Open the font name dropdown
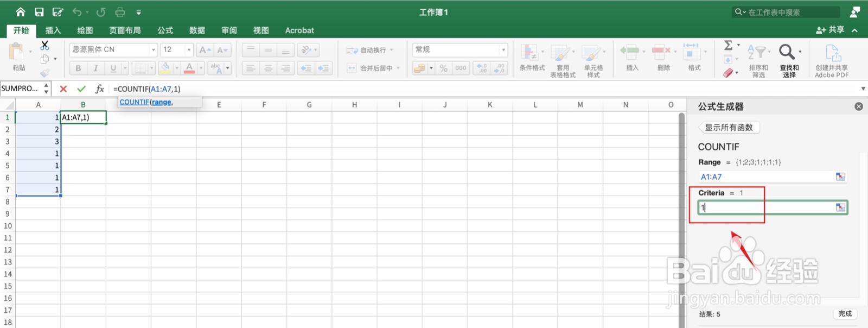 154,50
